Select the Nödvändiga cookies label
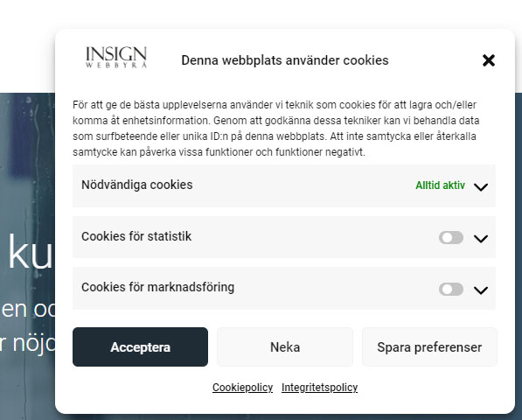 [x=136, y=185]
